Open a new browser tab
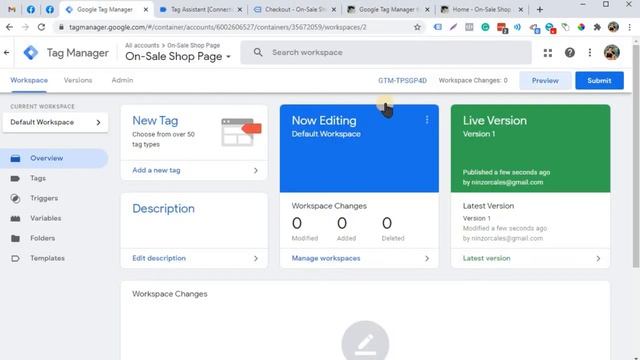Screen dimensions: 640x360 click(540, 9)
